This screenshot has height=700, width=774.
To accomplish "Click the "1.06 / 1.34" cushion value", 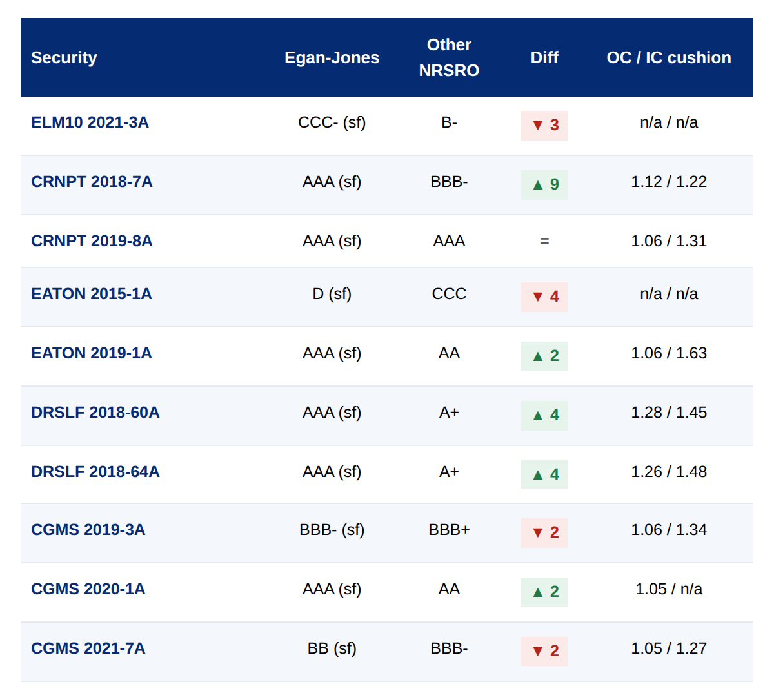I will click(669, 530).
